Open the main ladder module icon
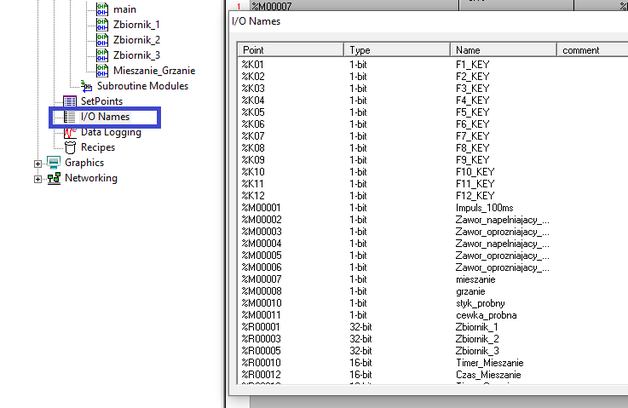Screen dimensions: 628x408 (x=102, y=8)
